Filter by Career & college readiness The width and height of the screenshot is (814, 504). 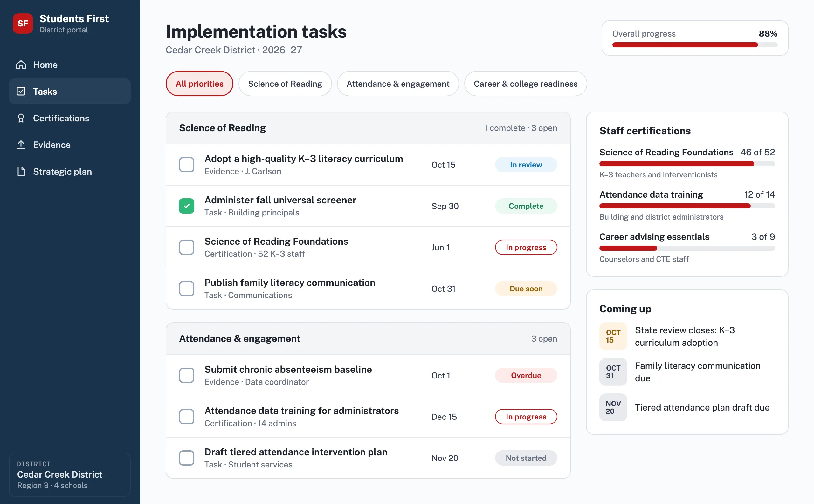tap(526, 84)
